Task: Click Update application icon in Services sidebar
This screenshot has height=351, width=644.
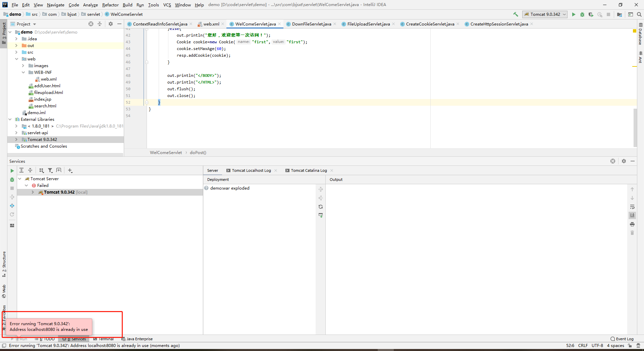Action: 12,206
